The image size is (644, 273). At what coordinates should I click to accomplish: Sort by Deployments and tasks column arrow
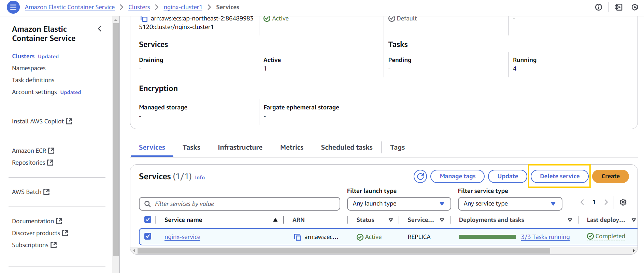570,220
